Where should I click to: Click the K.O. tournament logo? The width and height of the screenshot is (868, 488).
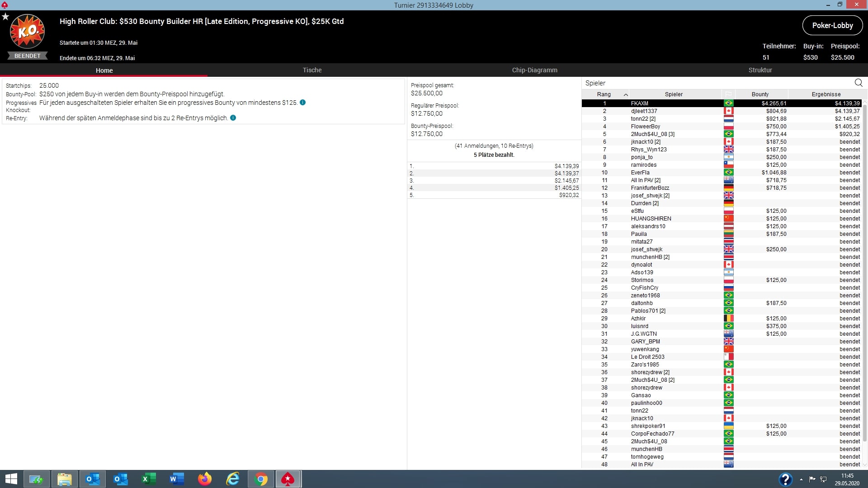pos(28,32)
